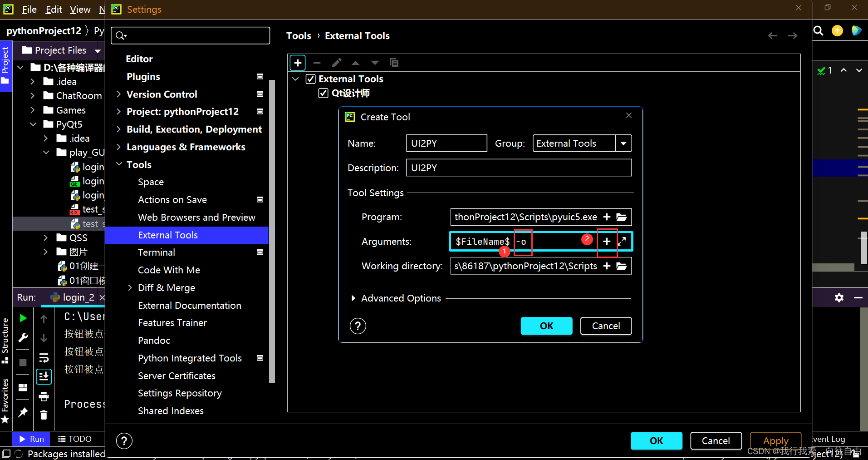Open the File menu
This screenshot has width=868, height=460.
pos(29,9)
